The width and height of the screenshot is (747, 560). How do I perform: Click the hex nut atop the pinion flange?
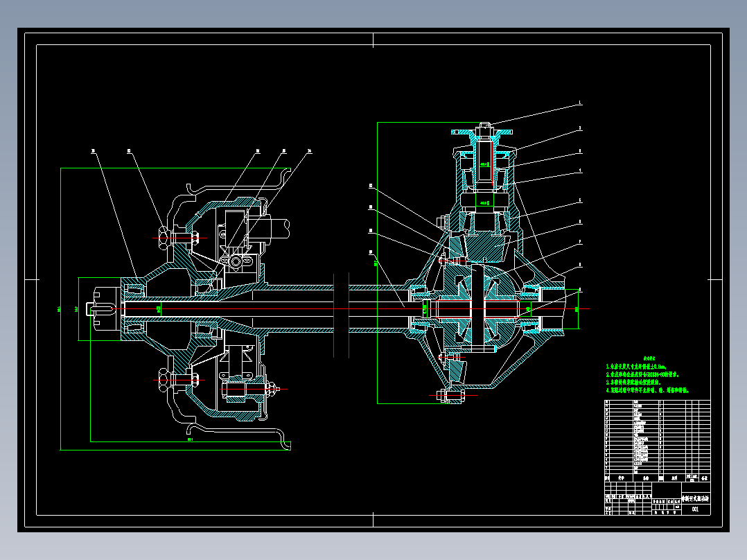point(484,126)
